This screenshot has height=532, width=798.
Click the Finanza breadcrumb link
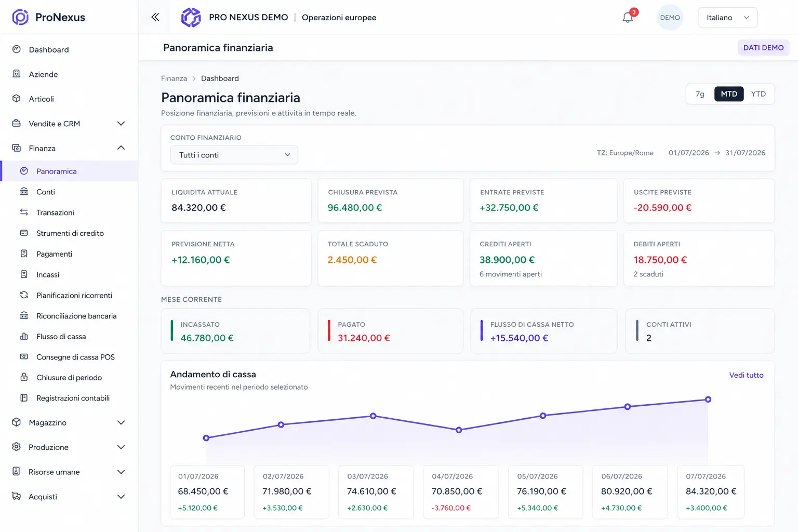pos(174,78)
